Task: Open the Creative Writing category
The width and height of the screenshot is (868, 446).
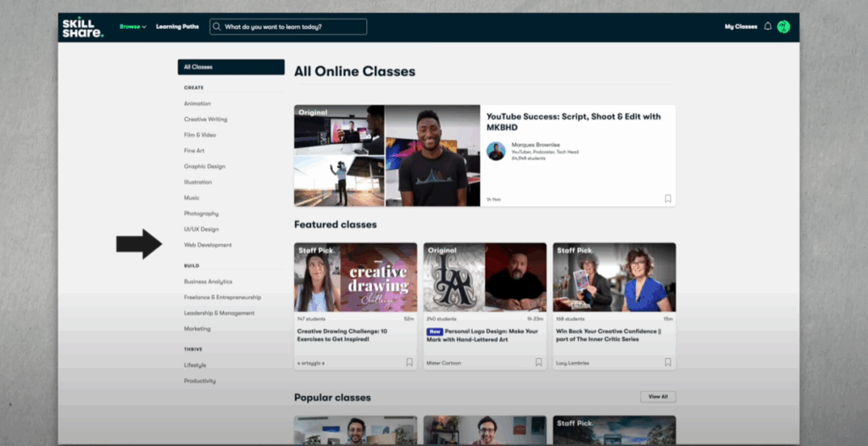Action: tap(205, 119)
